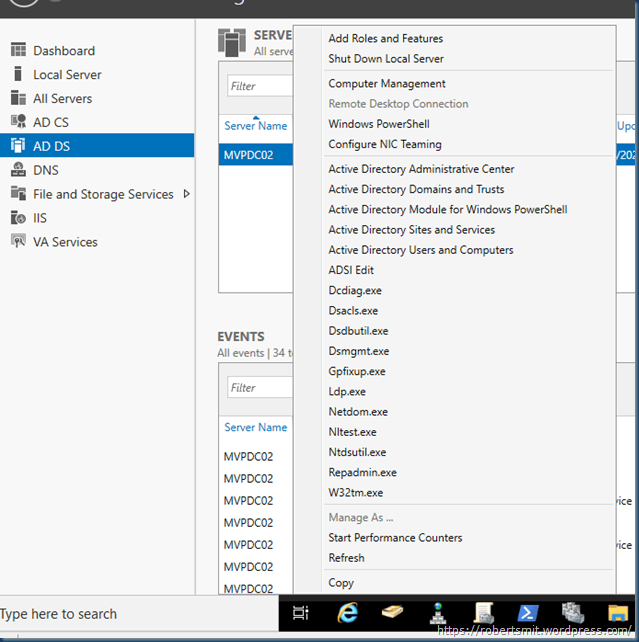Viewport: 639px width, 642px height.
Task: Click the VA Services icon
Action: tap(18, 241)
